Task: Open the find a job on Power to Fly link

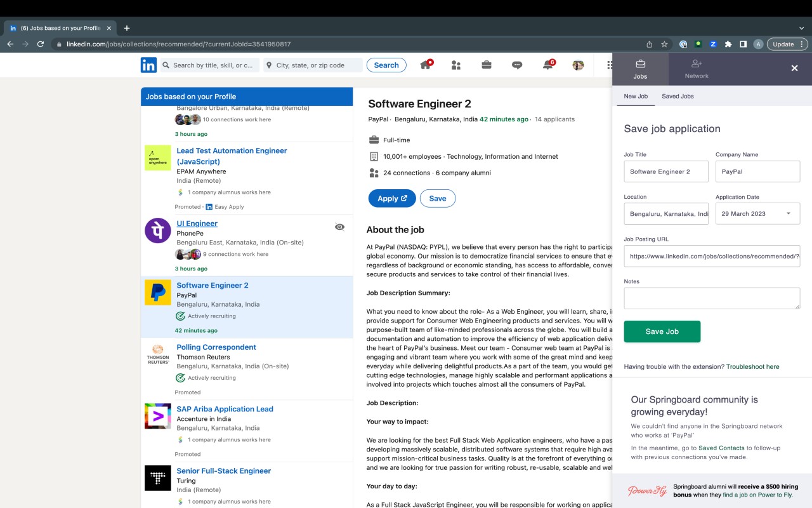Action: click(757, 495)
